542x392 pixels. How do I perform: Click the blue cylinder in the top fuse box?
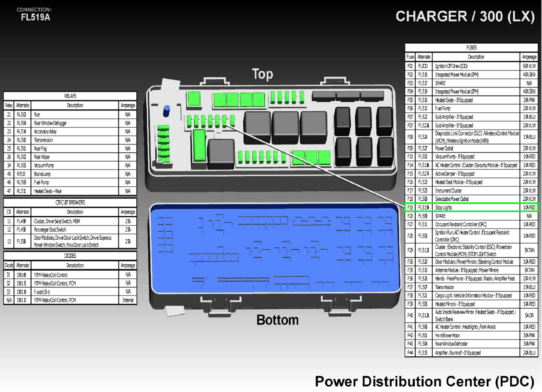(x=167, y=111)
